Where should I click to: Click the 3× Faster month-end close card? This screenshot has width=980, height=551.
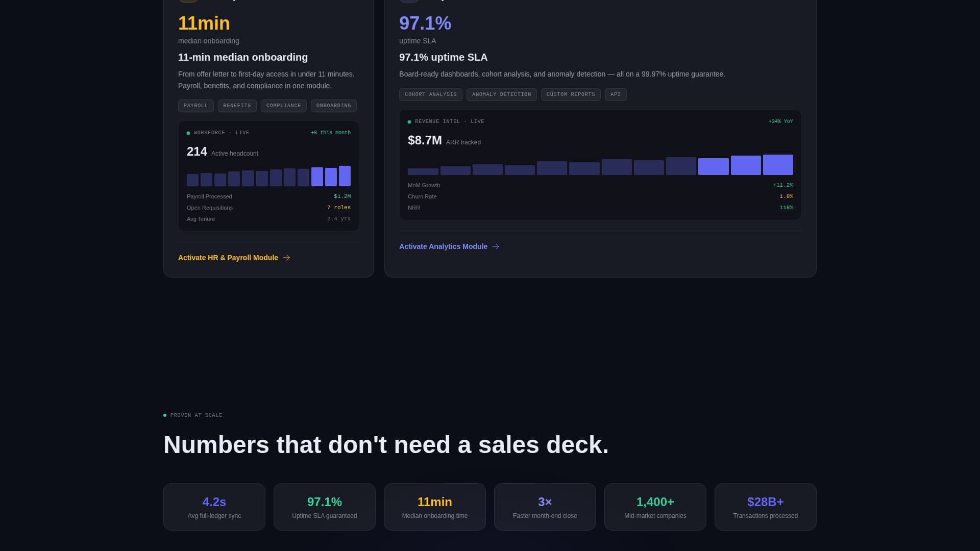coord(545,507)
